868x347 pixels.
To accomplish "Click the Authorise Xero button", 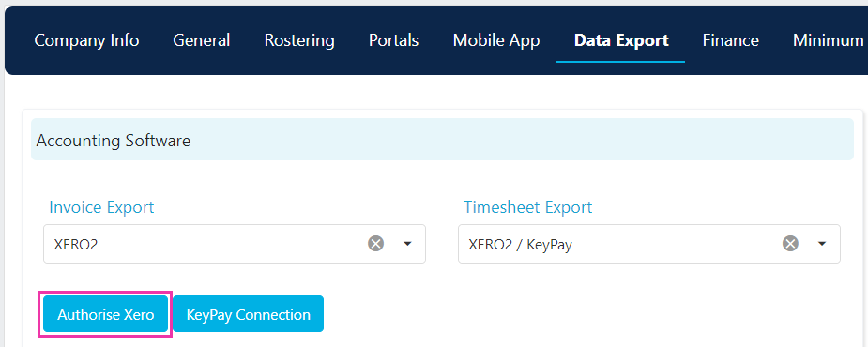I will [106, 314].
